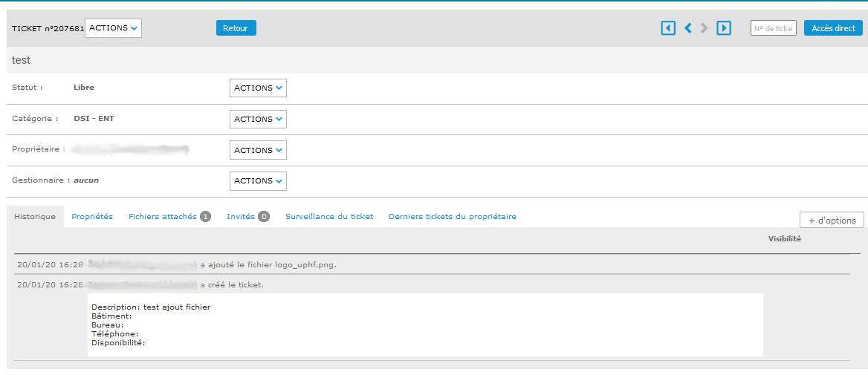Navigate to the previous ticket
The image size is (868, 375).
(687, 28)
